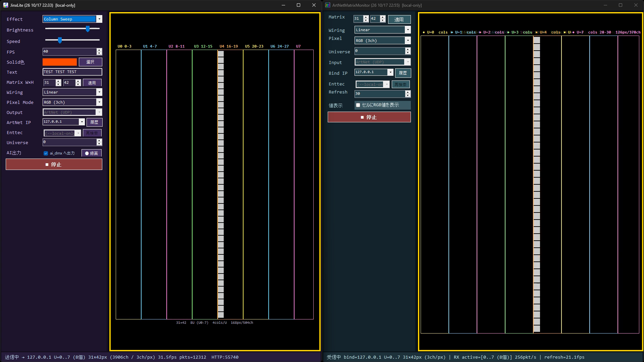Click the Universe field in ArtNetMatrixMonitor

380,51
